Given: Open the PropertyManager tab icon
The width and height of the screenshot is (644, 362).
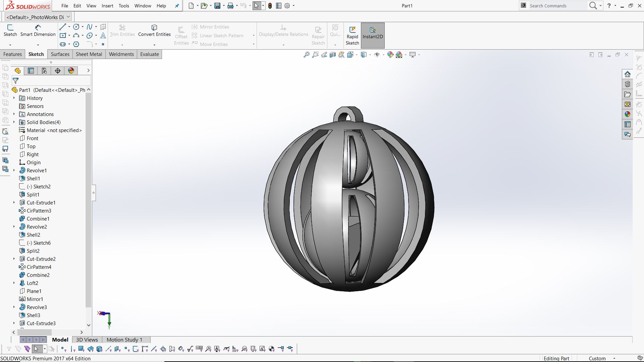Looking at the screenshot, I should [31, 71].
